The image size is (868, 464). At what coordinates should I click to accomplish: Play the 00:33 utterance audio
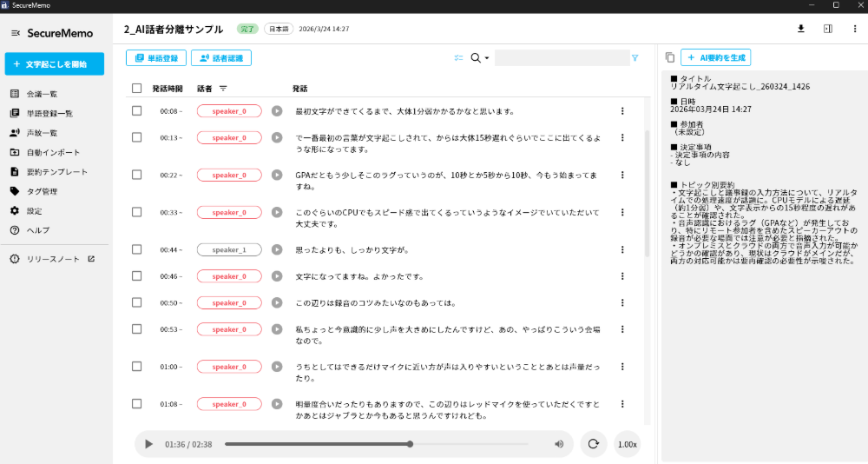tap(277, 212)
